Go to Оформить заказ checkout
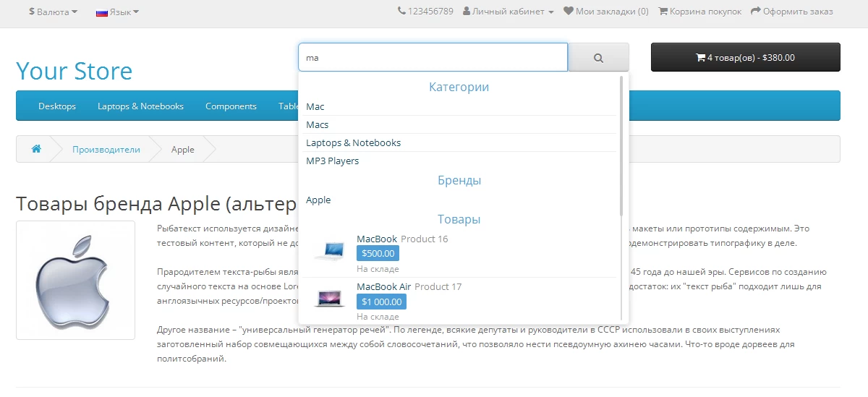The height and width of the screenshot is (397, 868). coord(792,12)
